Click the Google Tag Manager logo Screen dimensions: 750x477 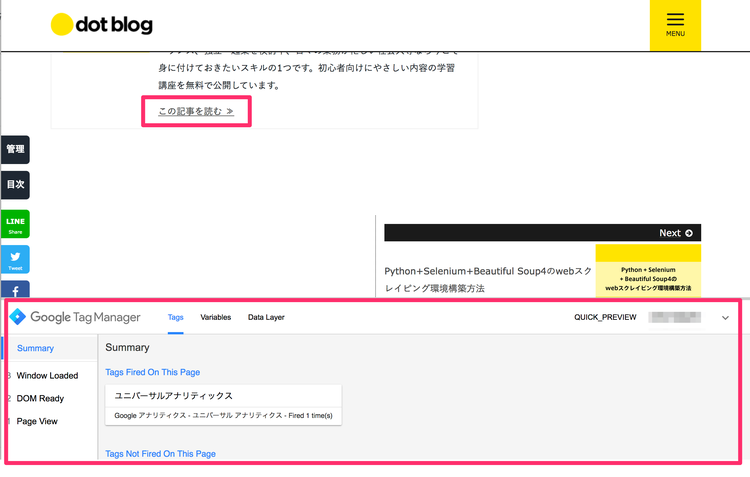75,317
